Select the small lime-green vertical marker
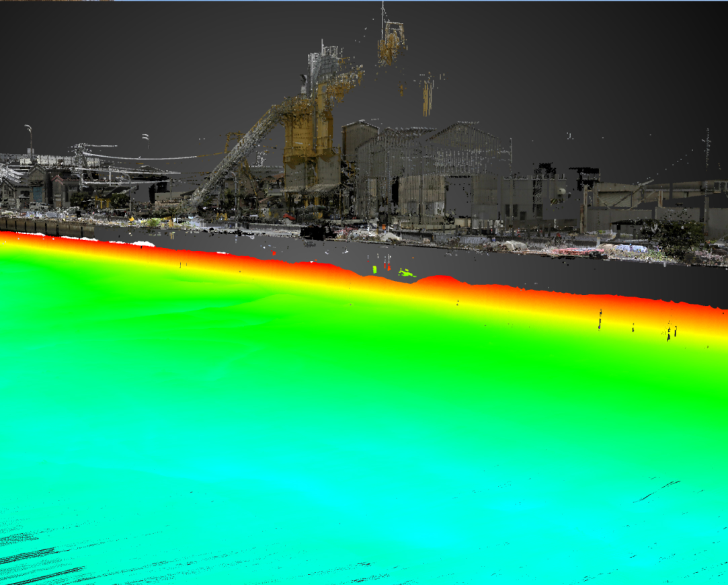The width and height of the screenshot is (728, 585). point(374,269)
